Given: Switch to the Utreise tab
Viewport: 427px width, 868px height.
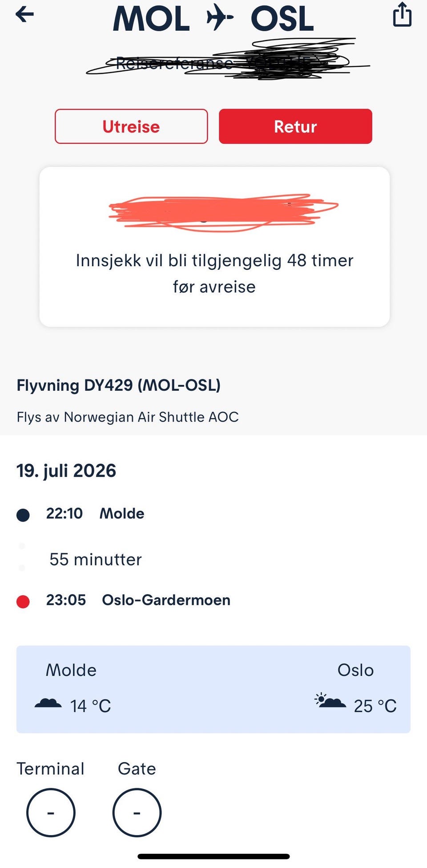Looking at the screenshot, I should point(131,126).
